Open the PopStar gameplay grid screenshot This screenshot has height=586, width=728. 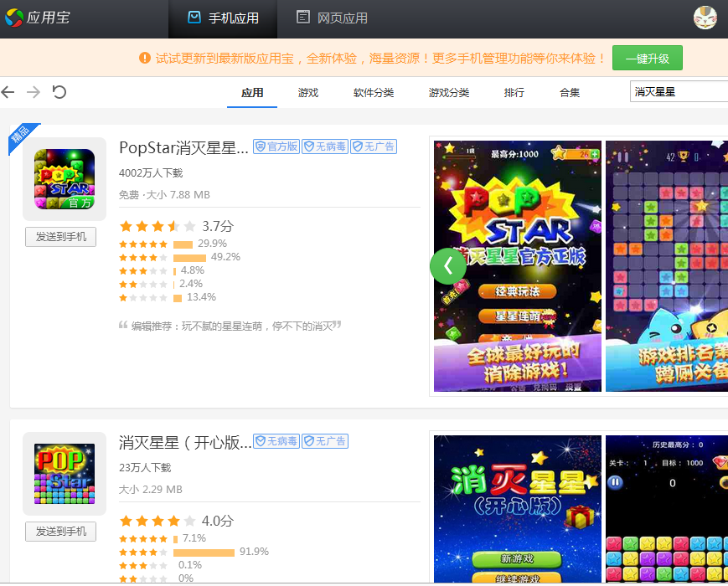pyautogui.click(x=667, y=266)
